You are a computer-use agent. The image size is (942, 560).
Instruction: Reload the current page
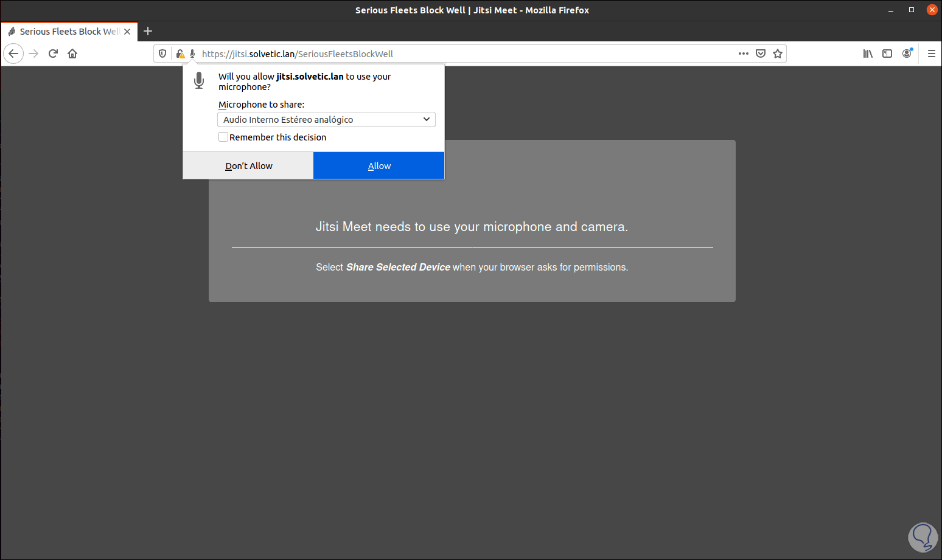pos(53,54)
